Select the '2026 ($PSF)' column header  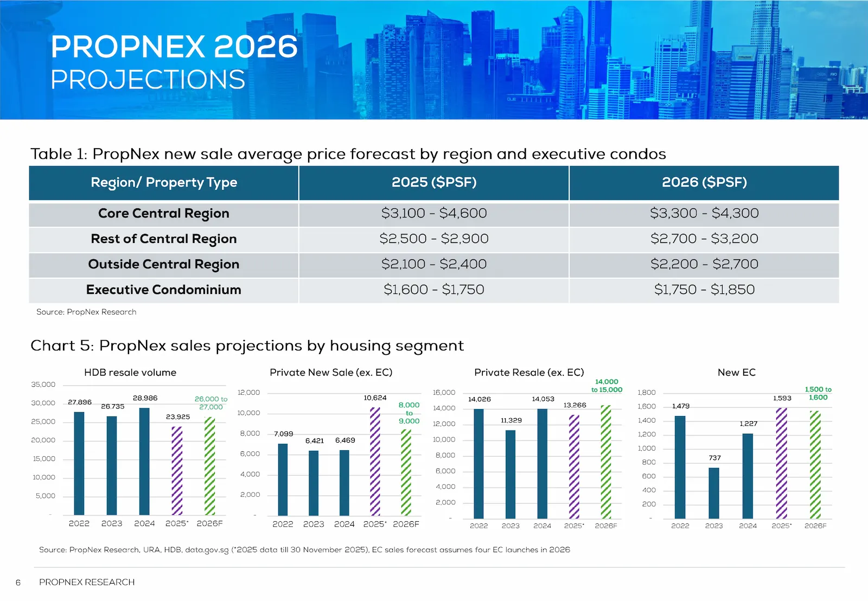[704, 183]
